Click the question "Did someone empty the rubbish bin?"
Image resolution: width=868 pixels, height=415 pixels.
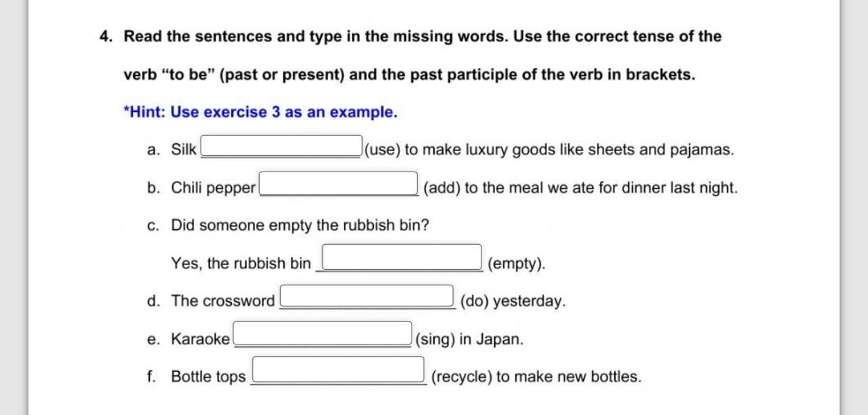[300, 225]
